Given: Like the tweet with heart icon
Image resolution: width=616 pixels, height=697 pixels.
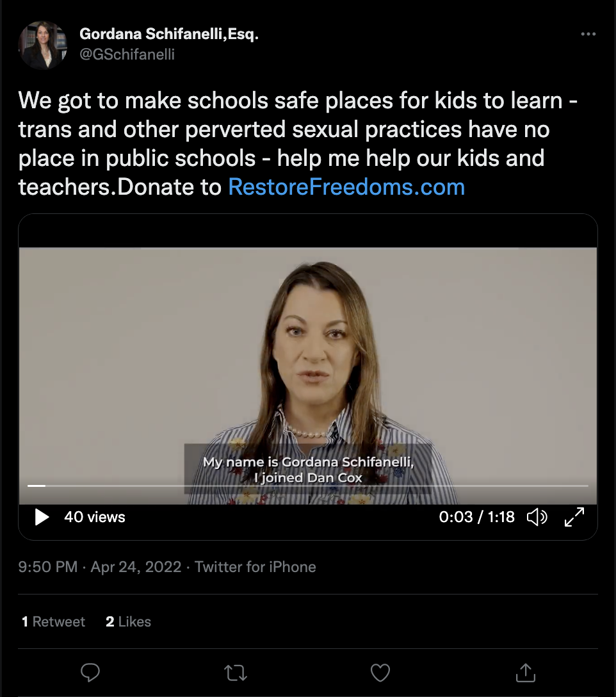Looking at the screenshot, I should [380, 673].
